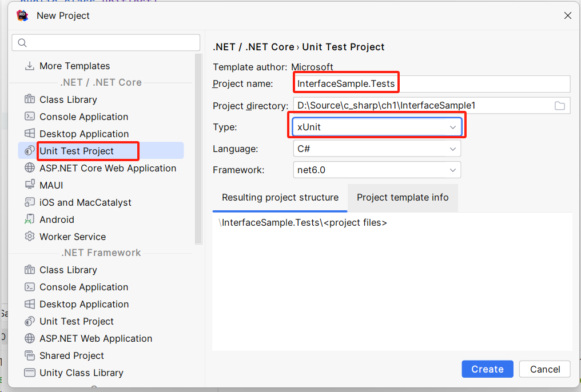581x392 pixels.
Task: Click the search magnifier icon
Action: click(22, 43)
